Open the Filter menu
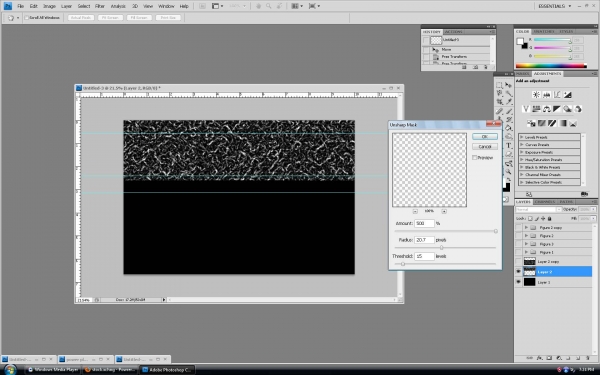Screen dimensions: 600x375 (100, 6)
